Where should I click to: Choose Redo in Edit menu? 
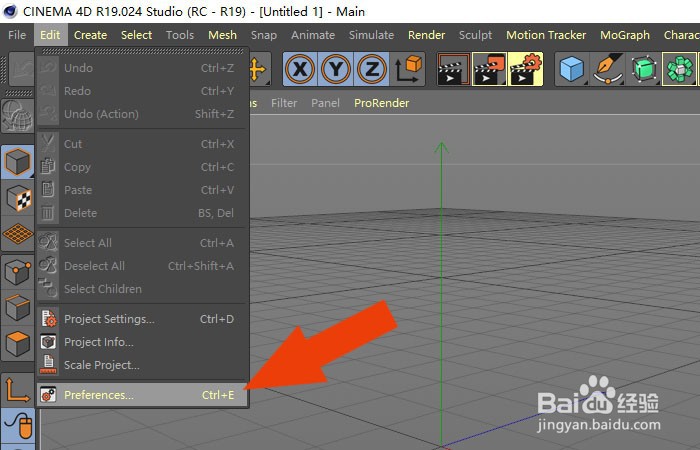[x=142, y=91]
